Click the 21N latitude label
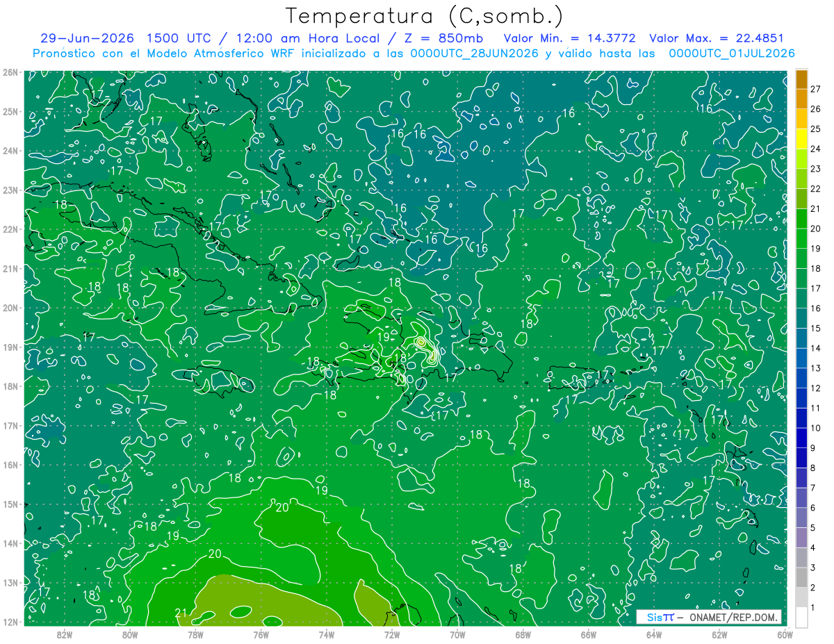Viewport: 834px width, 644px height. (x=10, y=269)
